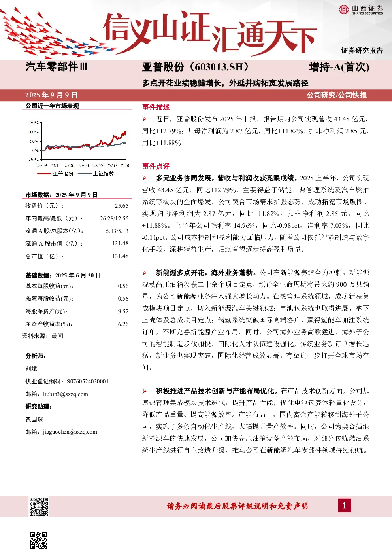Viewport: 392px width, 555px height.
Task: Click analyst name 刘斌
Action: coord(31,369)
